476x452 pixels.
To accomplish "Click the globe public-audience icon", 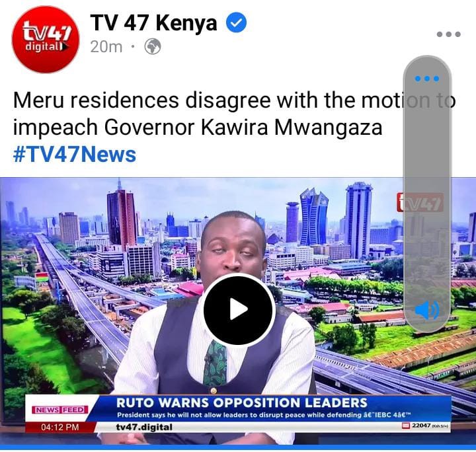I will coord(153,47).
